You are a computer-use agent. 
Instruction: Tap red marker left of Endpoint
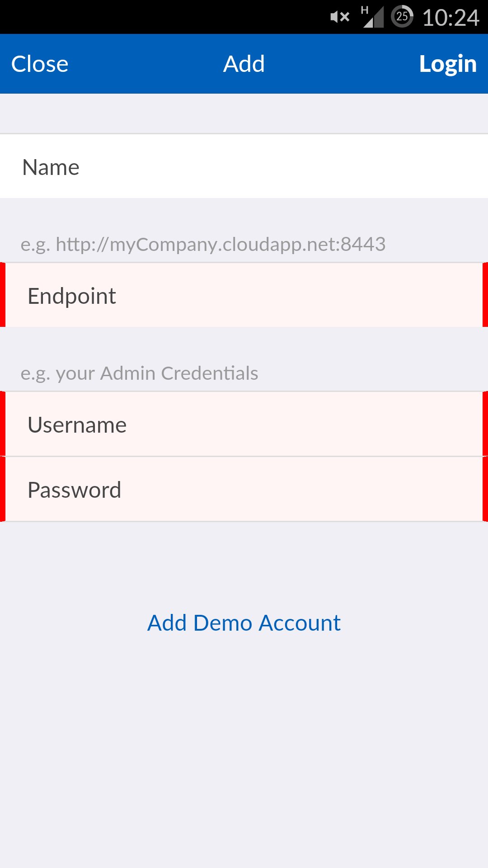3,295
